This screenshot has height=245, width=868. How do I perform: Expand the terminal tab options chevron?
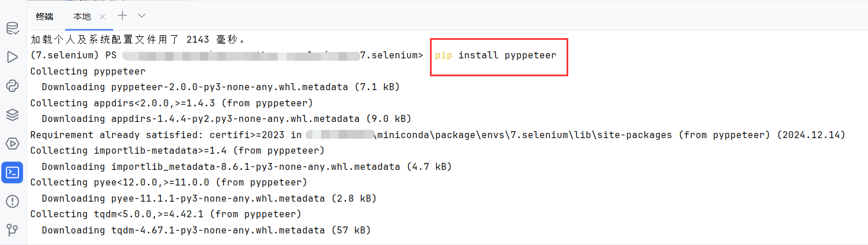click(x=142, y=16)
